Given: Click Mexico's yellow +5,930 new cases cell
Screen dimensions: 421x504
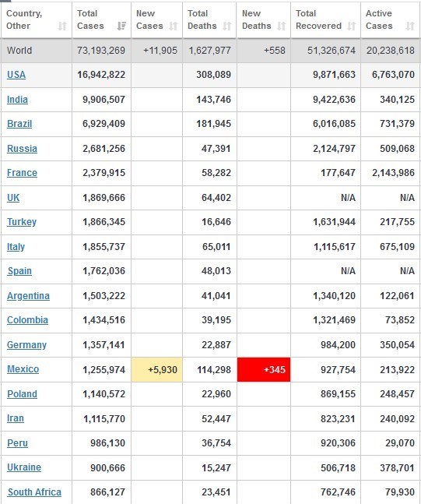Looking at the screenshot, I should 156,370.
